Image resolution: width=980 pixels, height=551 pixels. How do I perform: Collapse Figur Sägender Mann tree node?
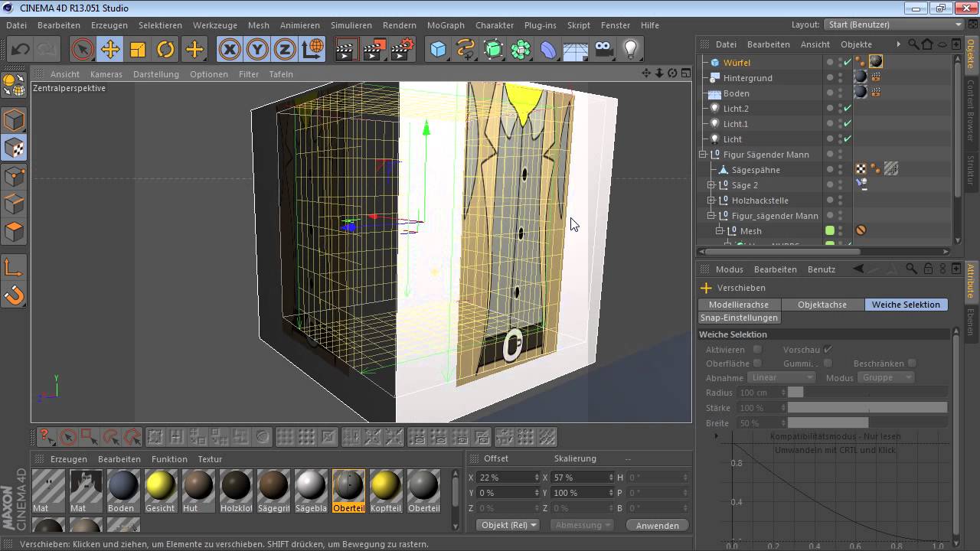coord(703,155)
